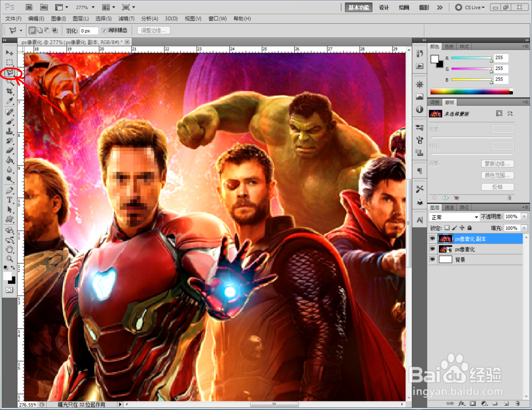Create new adjustment layer icon
Viewport: 532px width, 410px height.
pos(484,404)
